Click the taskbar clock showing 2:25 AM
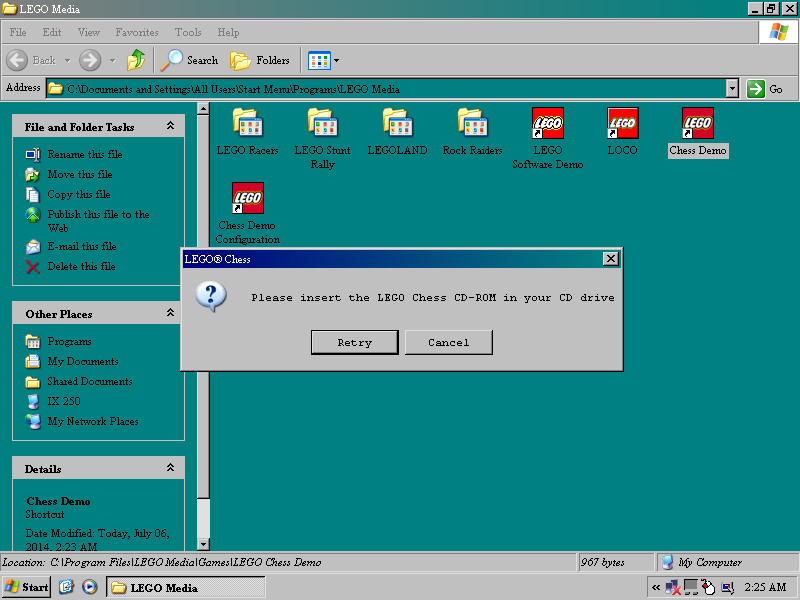The image size is (800, 600). (765, 587)
